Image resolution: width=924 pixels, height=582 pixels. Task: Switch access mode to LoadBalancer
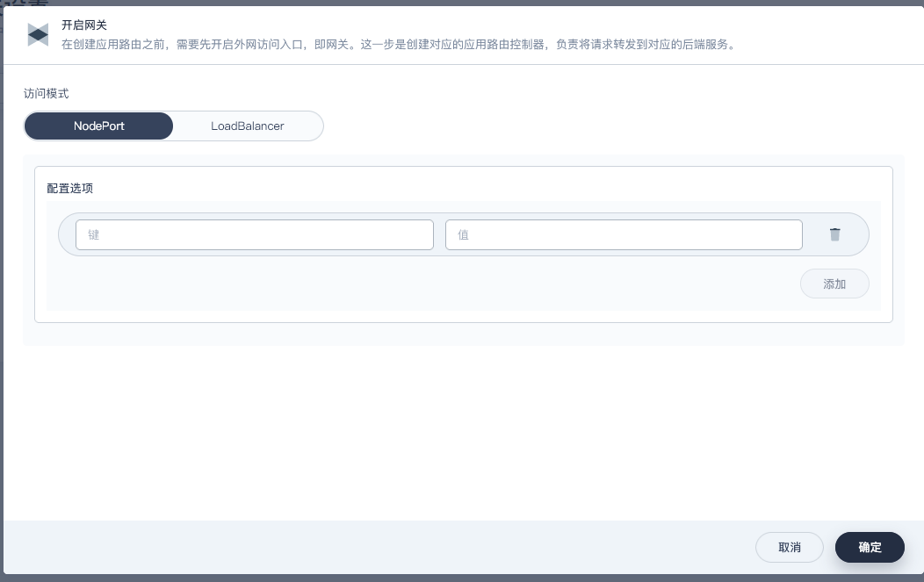point(248,126)
